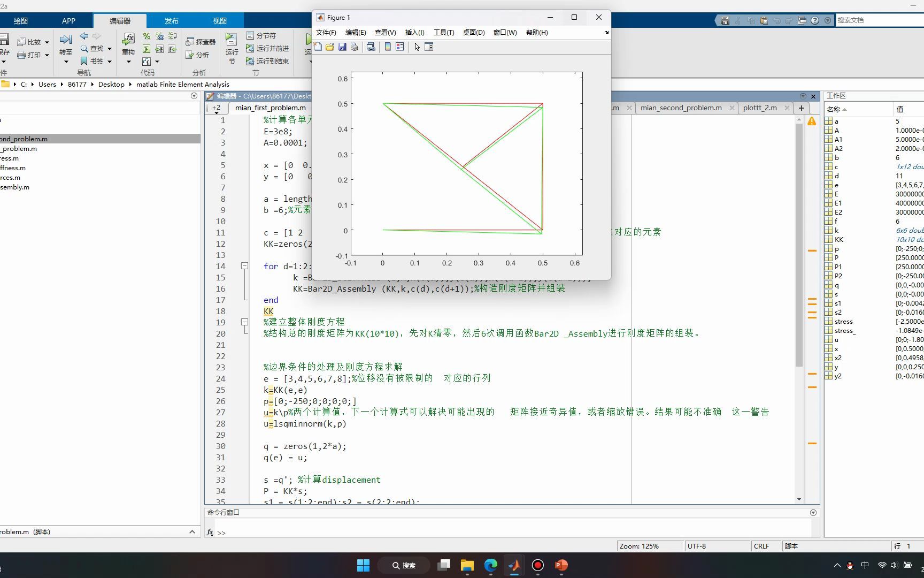Screen dimensions: 924x578
Task: Open 插入(I) menu in Figure 1
Action: point(414,33)
